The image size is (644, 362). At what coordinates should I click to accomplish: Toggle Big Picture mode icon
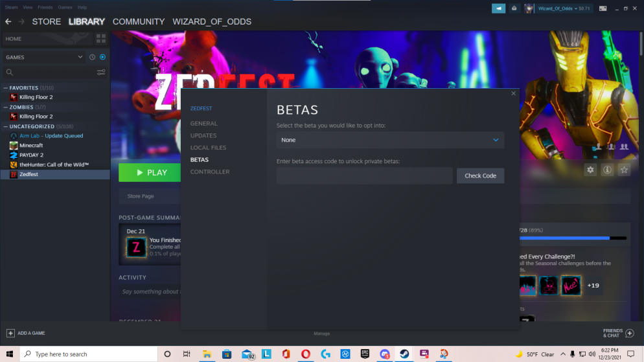click(603, 8)
